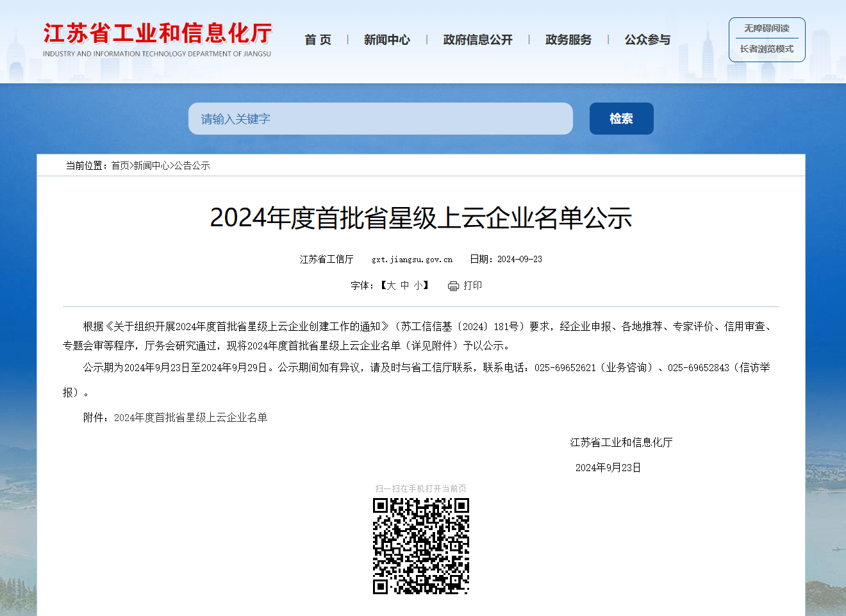This screenshot has width=846, height=616.
Task: Scan-click the QR code image
Action: click(x=421, y=545)
